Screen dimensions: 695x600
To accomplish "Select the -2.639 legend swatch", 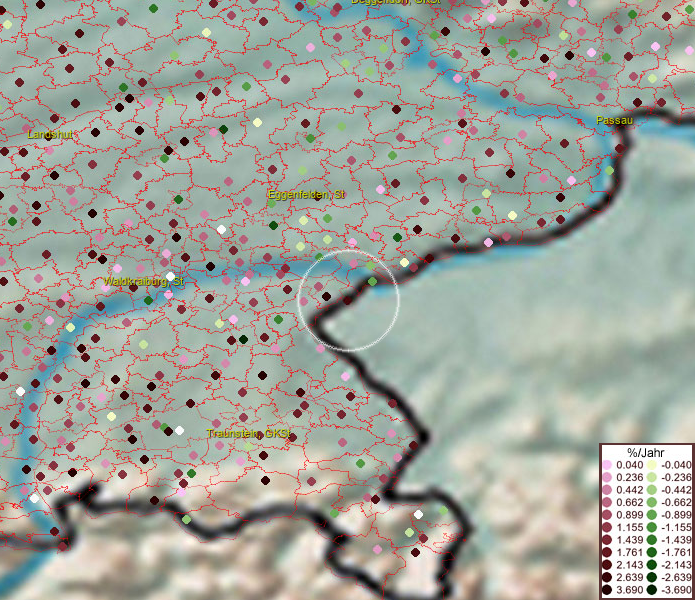I will 652,577.
